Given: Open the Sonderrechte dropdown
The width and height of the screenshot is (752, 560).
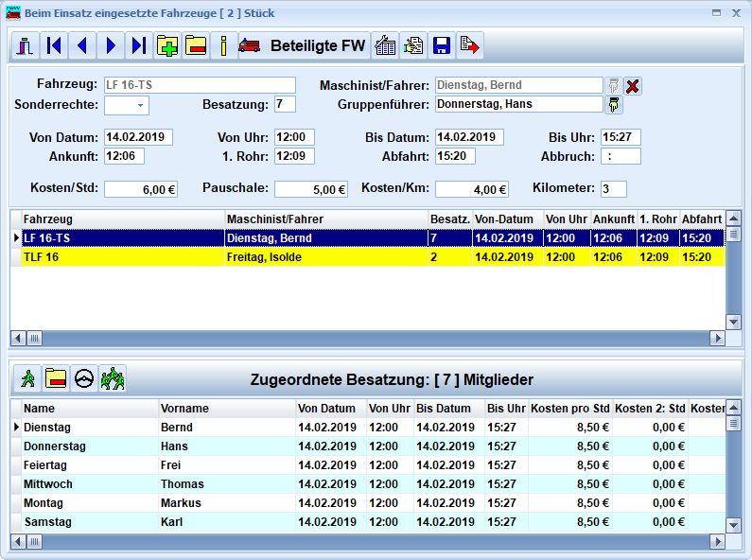Looking at the screenshot, I should [140, 105].
